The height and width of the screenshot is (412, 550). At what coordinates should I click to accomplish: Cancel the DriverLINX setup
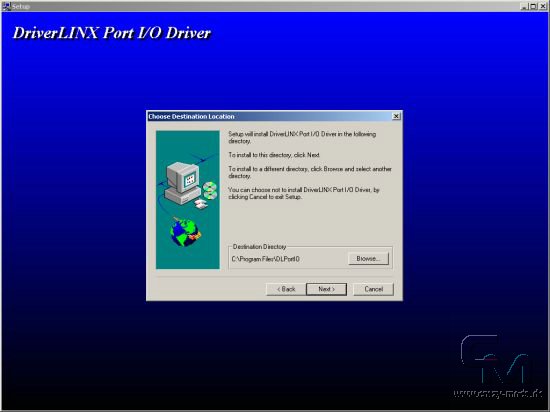point(373,289)
